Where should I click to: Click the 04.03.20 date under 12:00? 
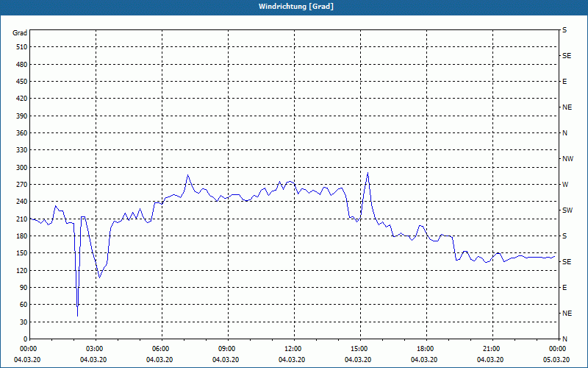pyautogui.click(x=291, y=360)
